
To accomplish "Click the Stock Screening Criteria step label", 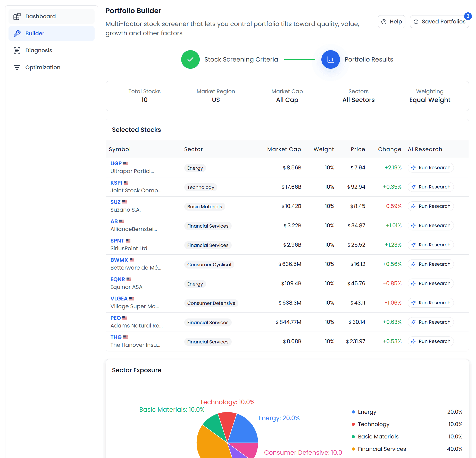I will click(241, 59).
